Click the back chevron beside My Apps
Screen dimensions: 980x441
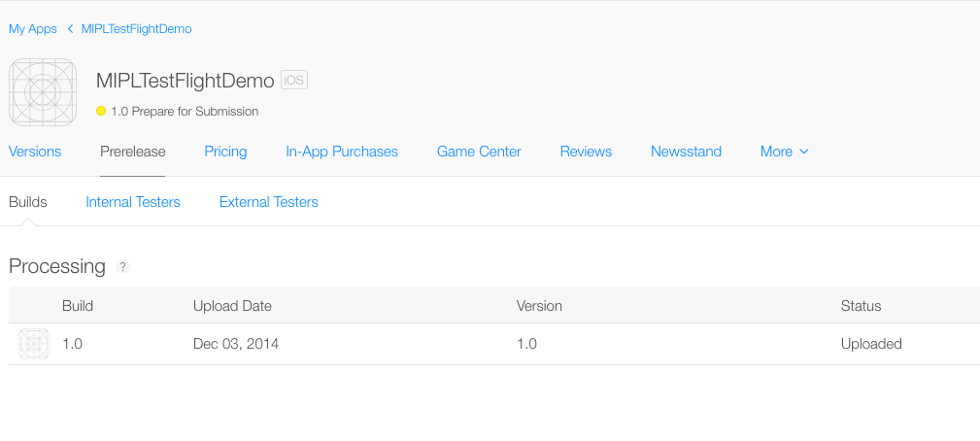(x=70, y=29)
